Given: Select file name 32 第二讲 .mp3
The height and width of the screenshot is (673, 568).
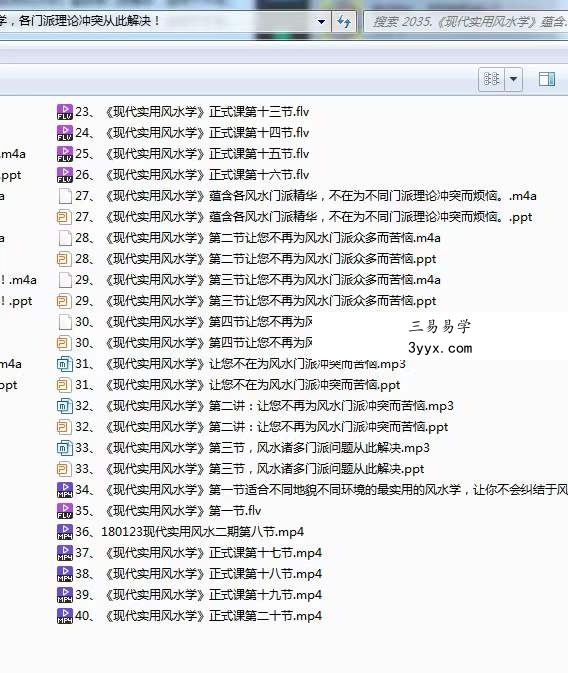Looking at the screenshot, I should pos(264,406).
